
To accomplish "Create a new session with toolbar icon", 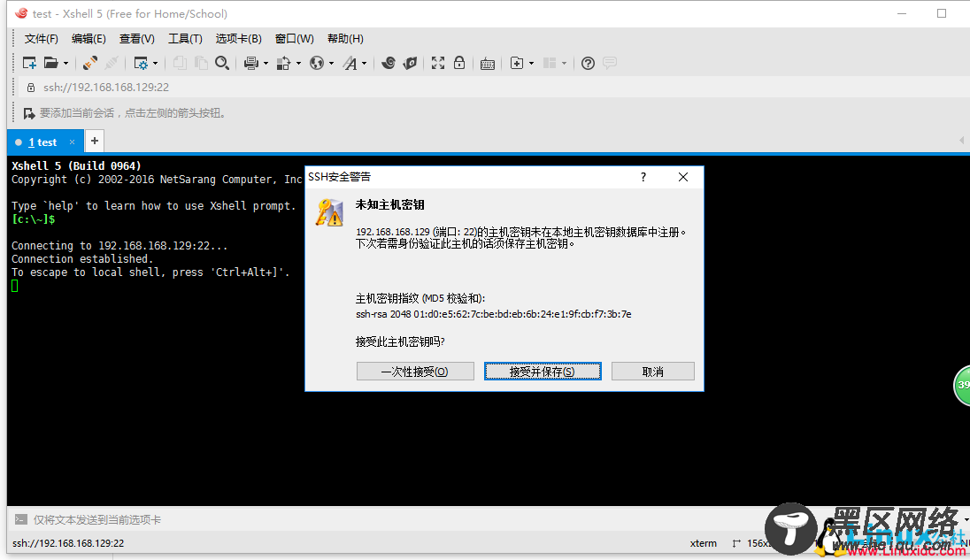I will [29, 63].
